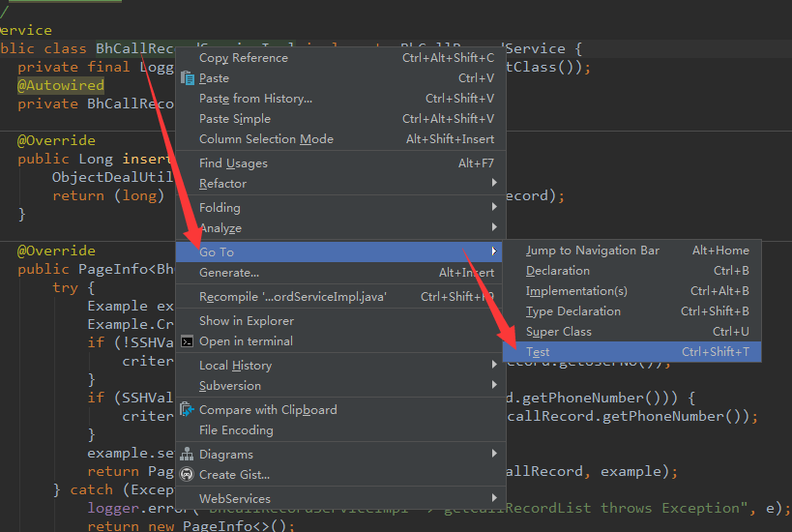
Task: Click the GitHub icon for Create Gist
Action: [x=187, y=475]
